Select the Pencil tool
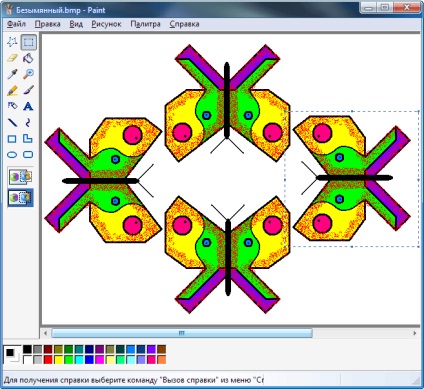424x389 pixels. click(x=12, y=90)
